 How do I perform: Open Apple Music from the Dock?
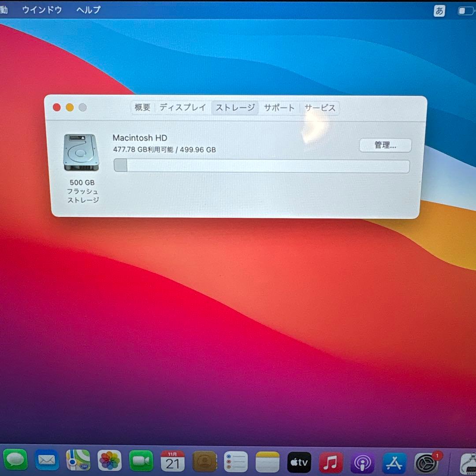(x=331, y=464)
